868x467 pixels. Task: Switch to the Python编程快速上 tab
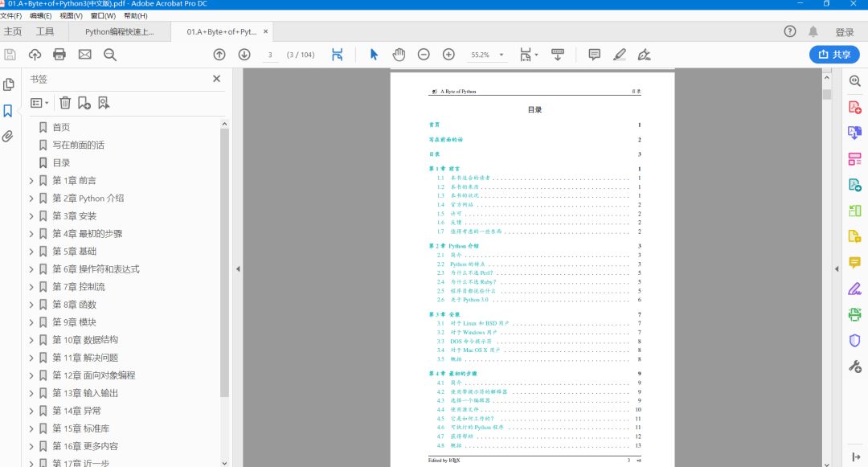tap(120, 31)
